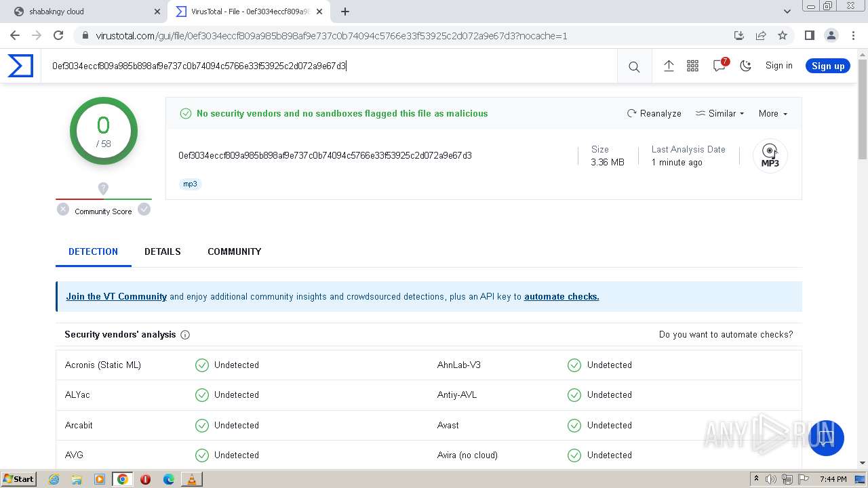Click the search magnifier icon
Screen dimensions: 868x488
pyautogui.click(x=634, y=66)
